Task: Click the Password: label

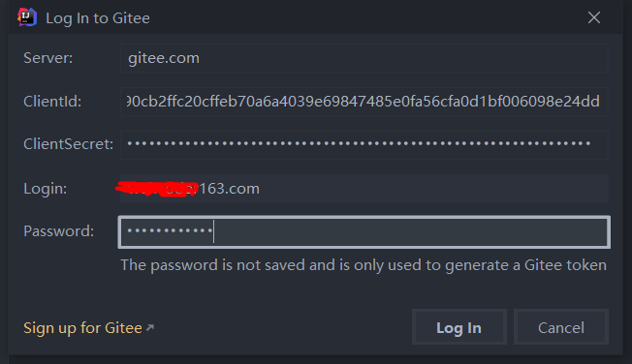Action: (x=59, y=231)
